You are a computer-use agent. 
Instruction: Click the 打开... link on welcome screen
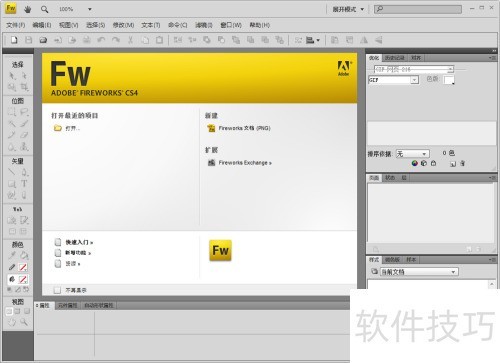click(x=72, y=128)
